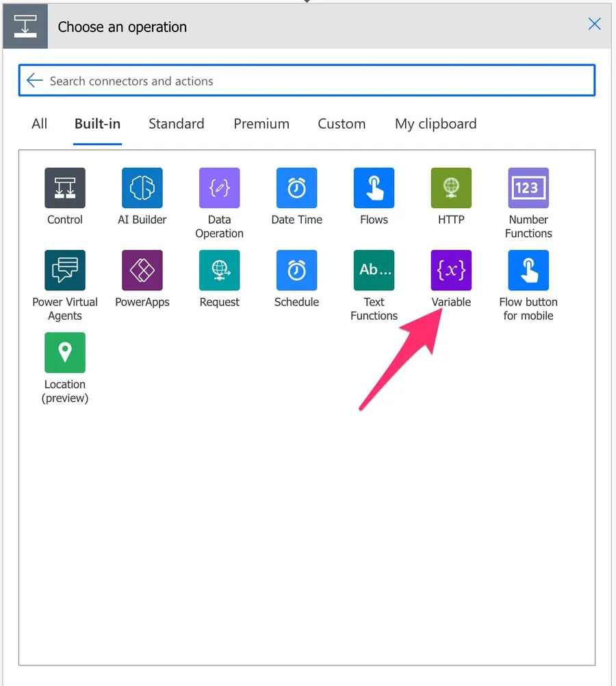Select the Flows connector icon

coord(374,188)
